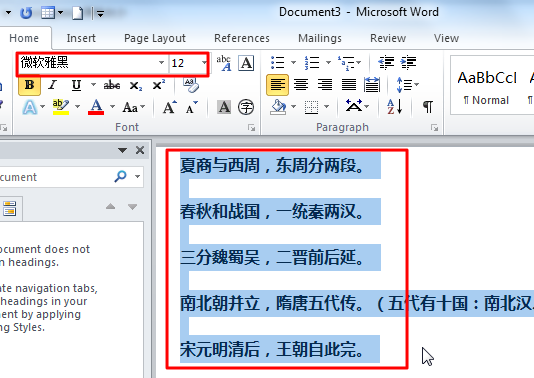
Task: Open Navigation pane options dropdown arrow
Action: point(122,150)
